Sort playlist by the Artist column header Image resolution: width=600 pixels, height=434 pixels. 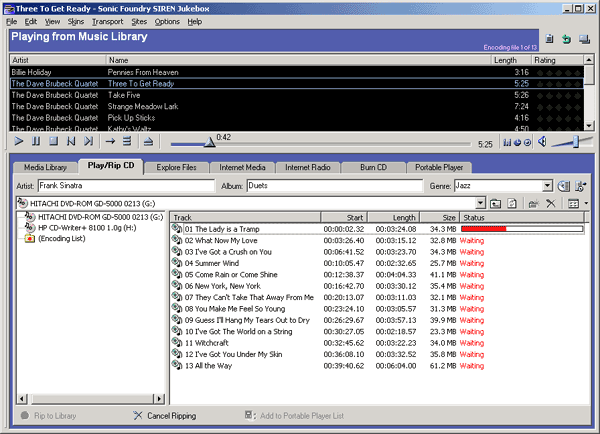tap(57, 60)
